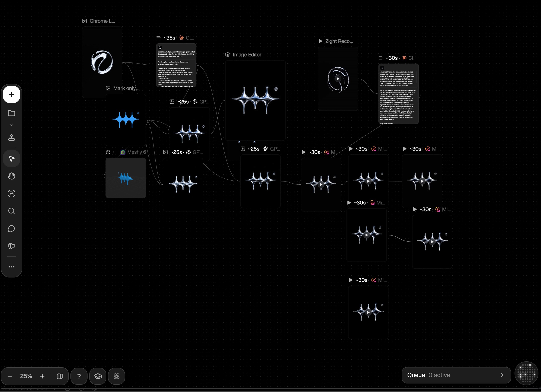Click the Meshy 6 label

136,152
